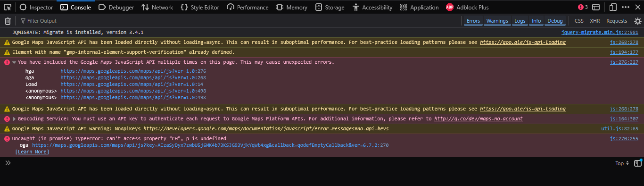The height and width of the screenshot is (186, 644).
Task: Toggle the Errors filter button
Action: pos(473,21)
